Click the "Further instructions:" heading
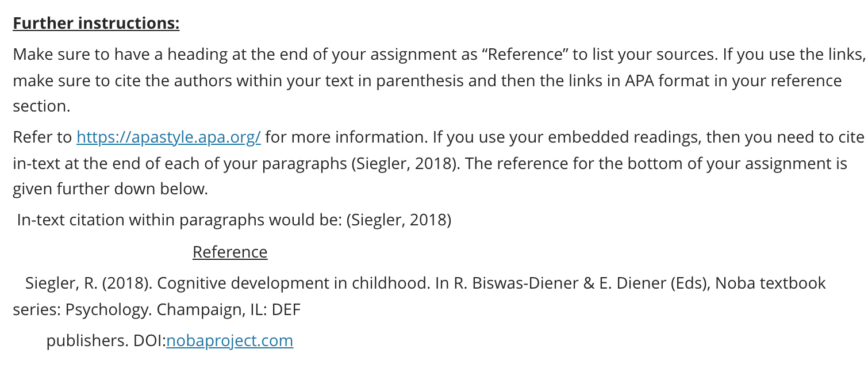The image size is (868, 376). [x=96, y=24]
